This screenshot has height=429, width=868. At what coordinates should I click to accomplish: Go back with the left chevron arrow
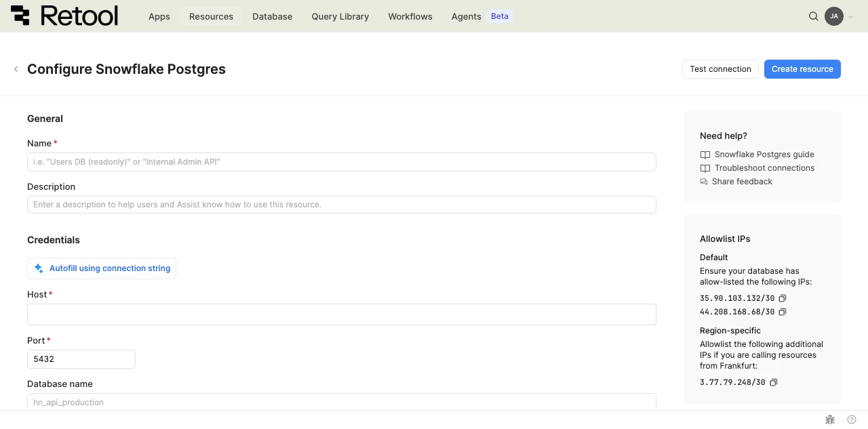16,69
